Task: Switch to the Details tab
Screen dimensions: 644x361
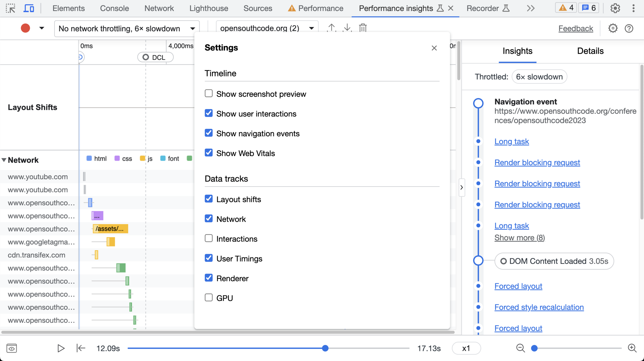Action: click(x=590, y=51)
